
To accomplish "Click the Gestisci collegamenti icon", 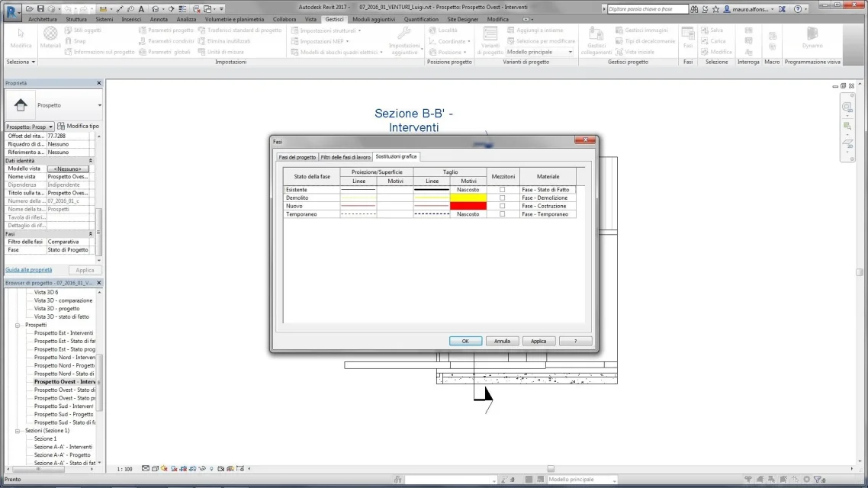I will (x=596, y=40).
